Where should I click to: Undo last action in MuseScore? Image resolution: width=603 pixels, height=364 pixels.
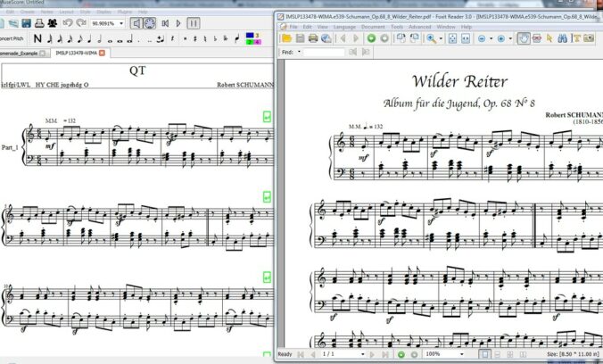[x=68, y=23]
